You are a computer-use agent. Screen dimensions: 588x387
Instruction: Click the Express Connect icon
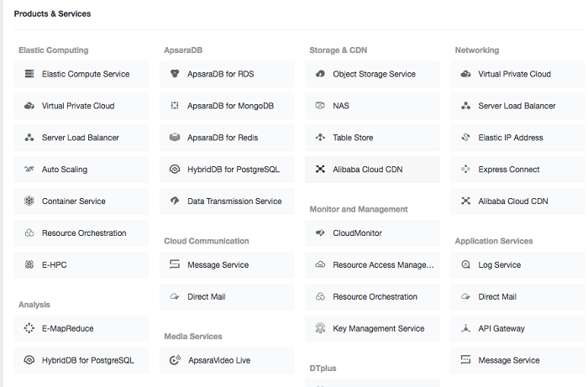(x=465, y=170)
